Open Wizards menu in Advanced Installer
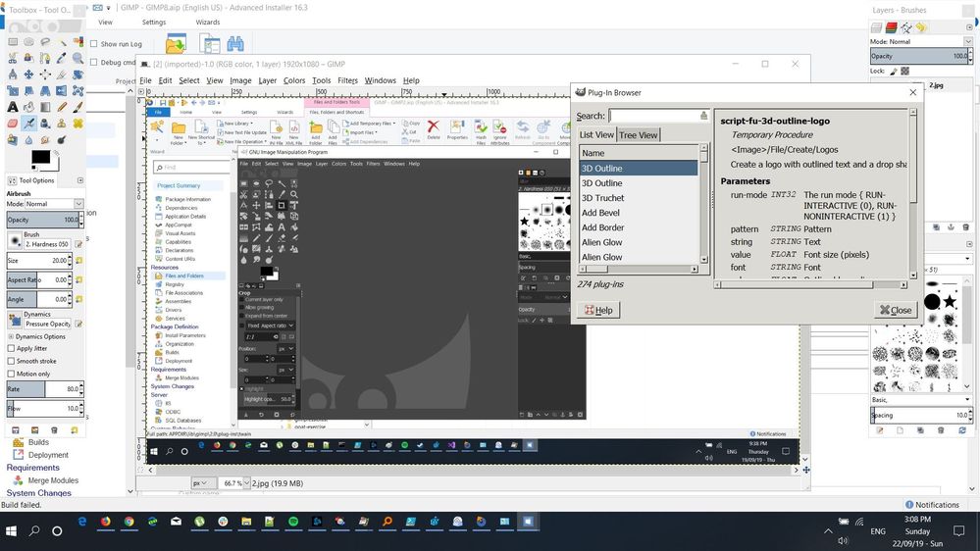Viewport: 980px width, 551px height. pos(208,22)
